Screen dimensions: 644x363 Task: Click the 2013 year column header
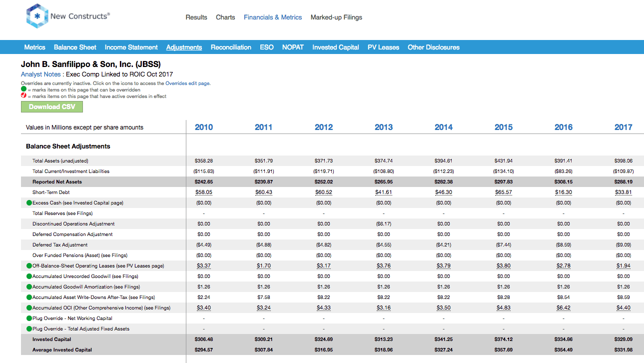pos(384,127)
